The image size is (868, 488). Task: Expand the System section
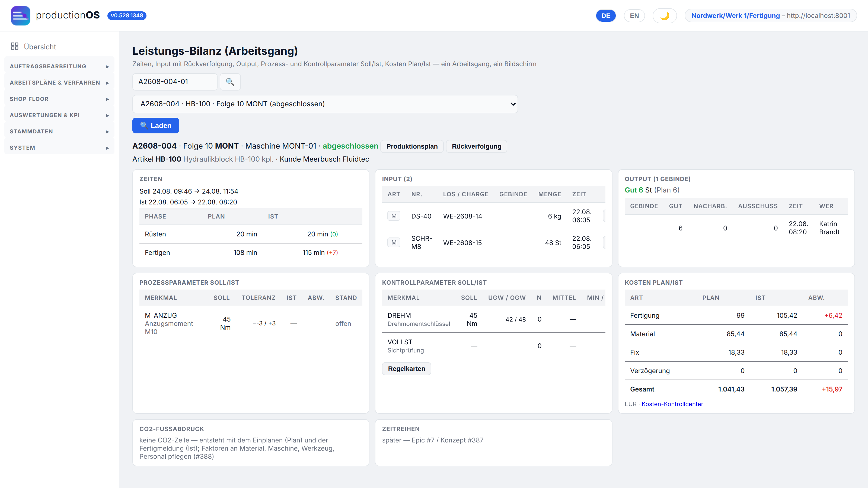(x=59, y=148)
